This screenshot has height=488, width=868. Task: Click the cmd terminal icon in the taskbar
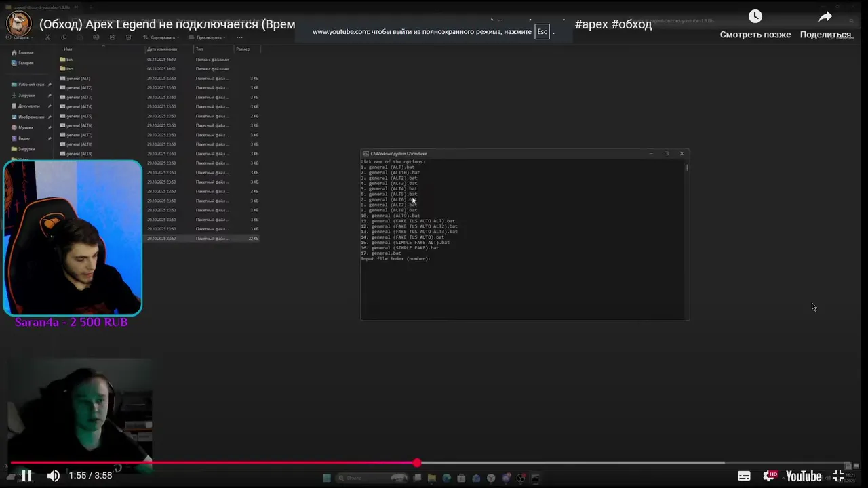click(536, 478)
